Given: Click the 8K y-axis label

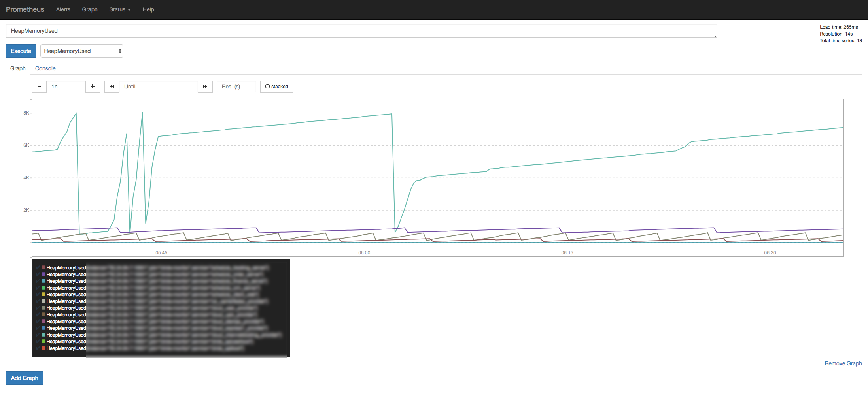Looking at the screenshot, I should [x=26, y=113].
